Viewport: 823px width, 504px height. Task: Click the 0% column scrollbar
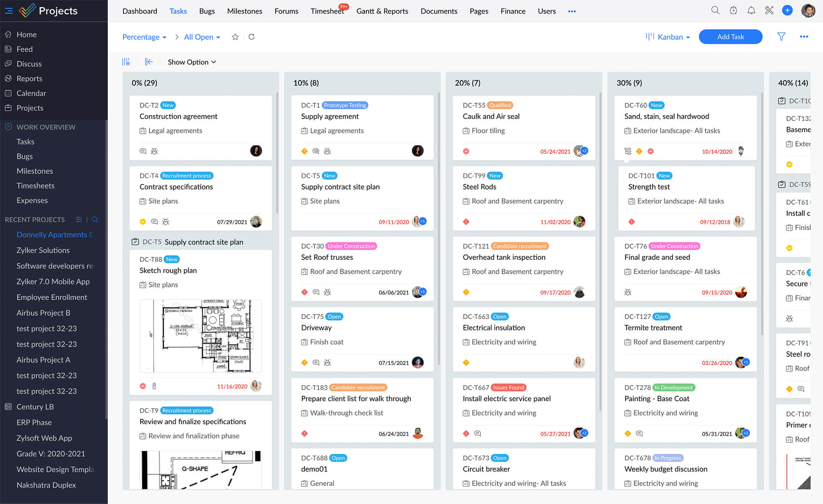277,152
